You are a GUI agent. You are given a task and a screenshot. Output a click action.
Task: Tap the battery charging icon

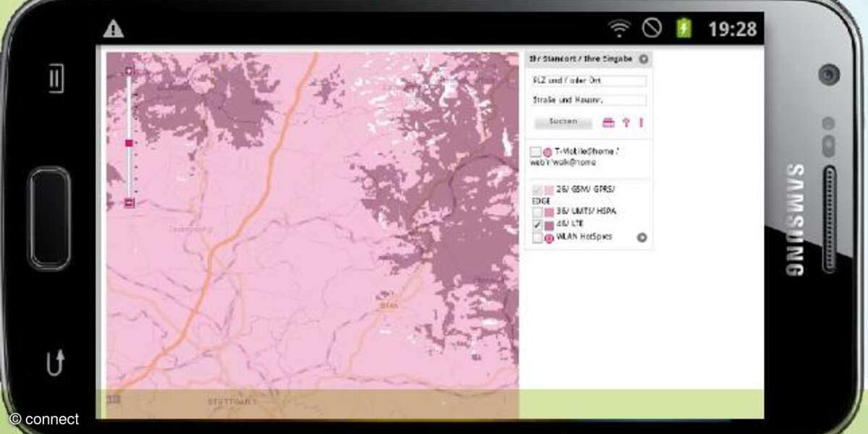tap(684, 29)
